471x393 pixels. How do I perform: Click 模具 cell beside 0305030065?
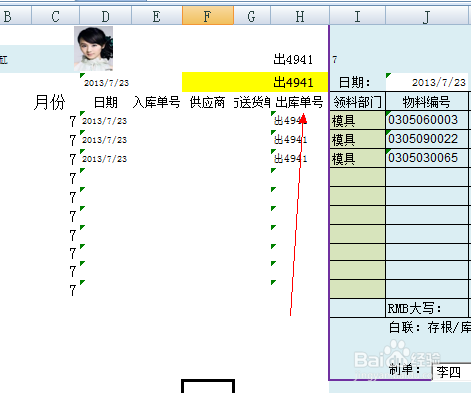357,158
